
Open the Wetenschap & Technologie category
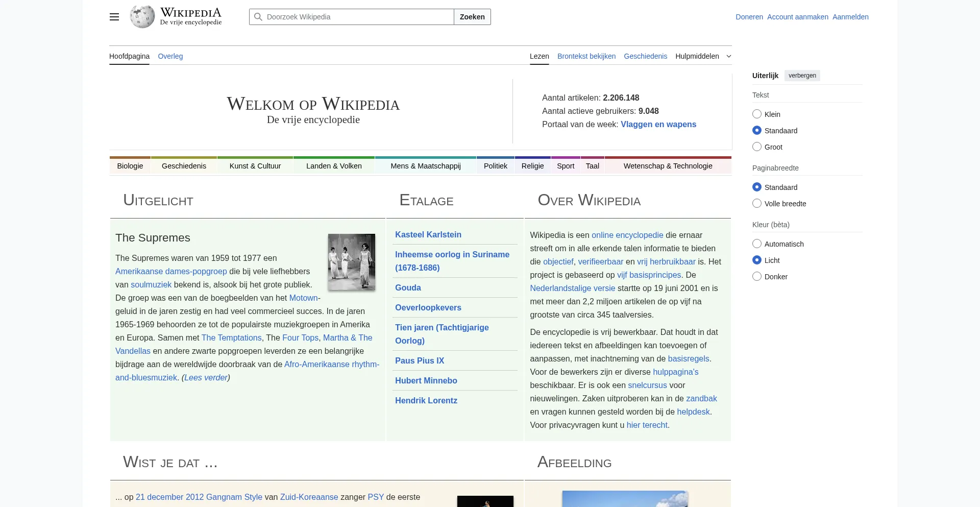point(668,165)
